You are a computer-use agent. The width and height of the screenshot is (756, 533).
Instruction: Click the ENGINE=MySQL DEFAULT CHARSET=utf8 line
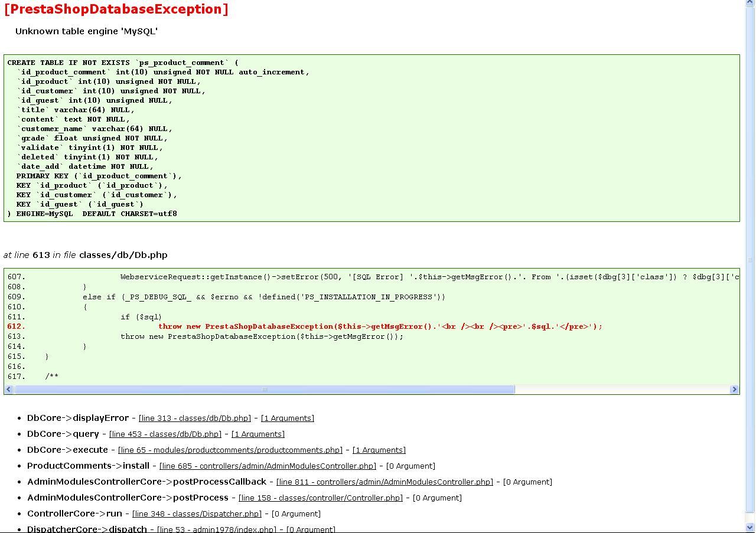[92, 214]
